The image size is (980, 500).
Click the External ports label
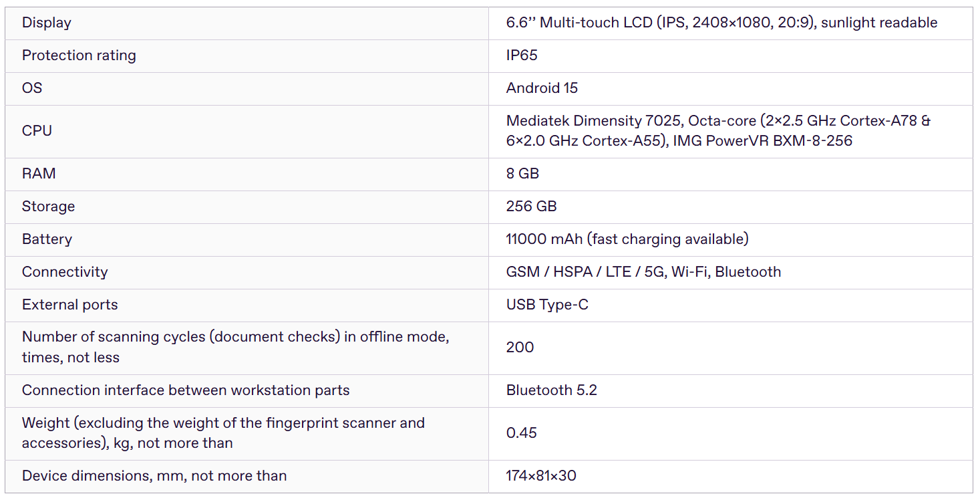(x=69, y=305)
